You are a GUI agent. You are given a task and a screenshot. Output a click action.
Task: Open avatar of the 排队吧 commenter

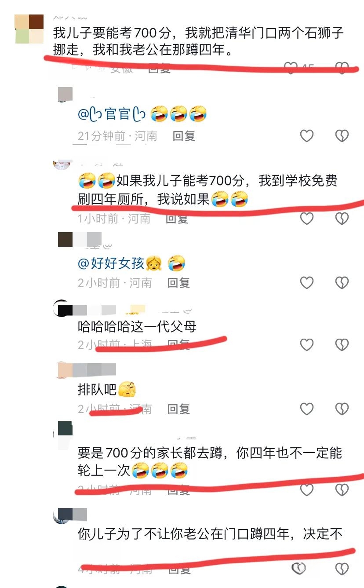(65, 370)
